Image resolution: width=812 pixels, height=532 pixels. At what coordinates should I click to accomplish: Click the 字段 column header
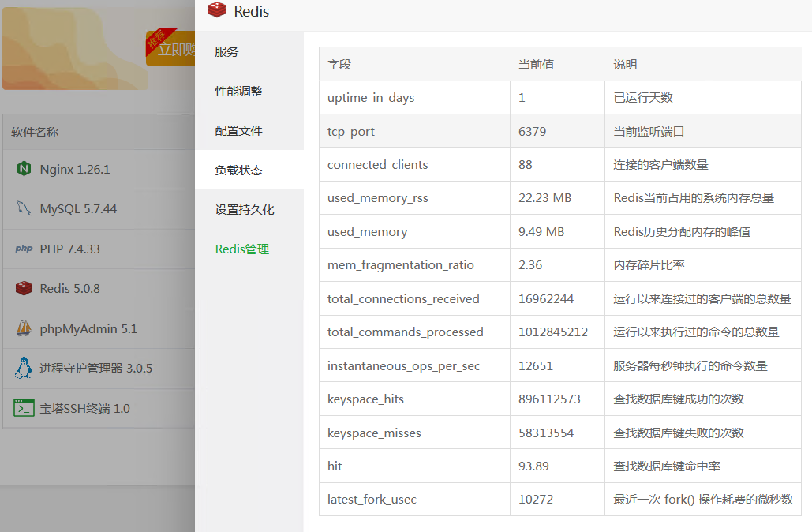(x=339, y=64)
